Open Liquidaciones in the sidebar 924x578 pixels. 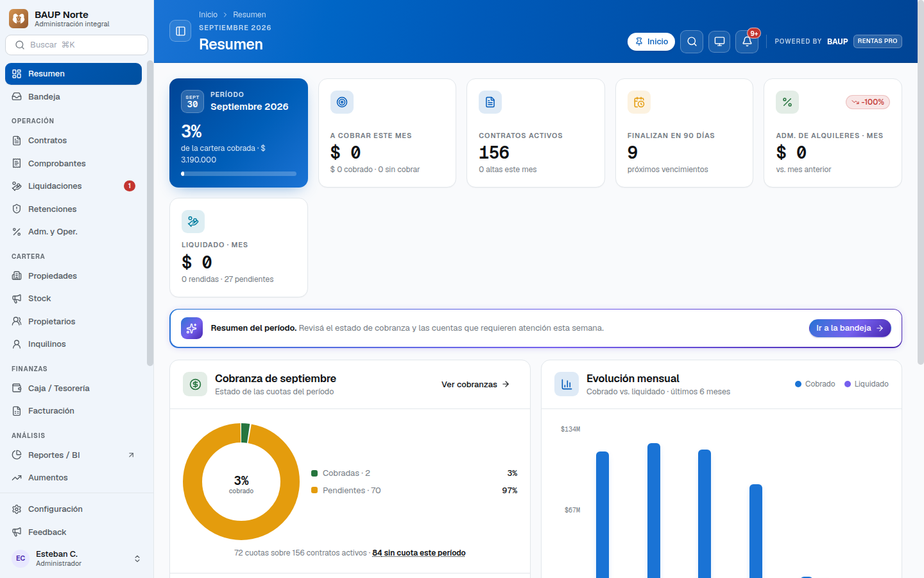point(73,186)
